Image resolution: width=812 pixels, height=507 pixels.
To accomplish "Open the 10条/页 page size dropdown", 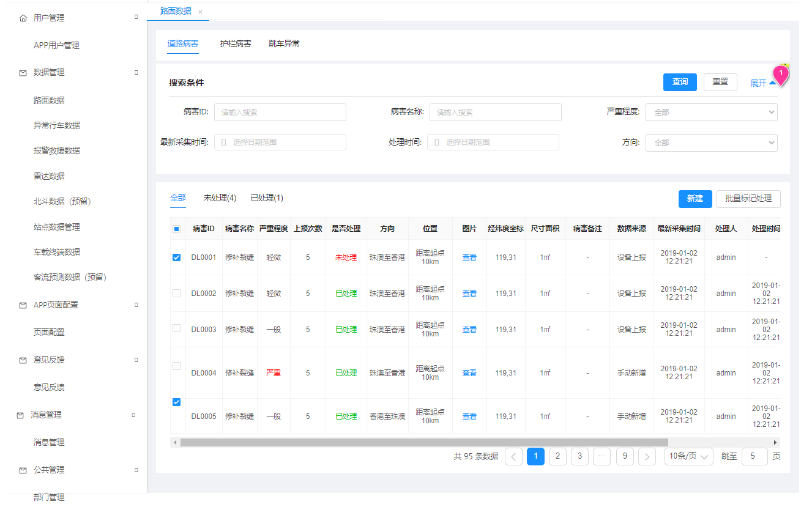I will click(x=688, y=456).
